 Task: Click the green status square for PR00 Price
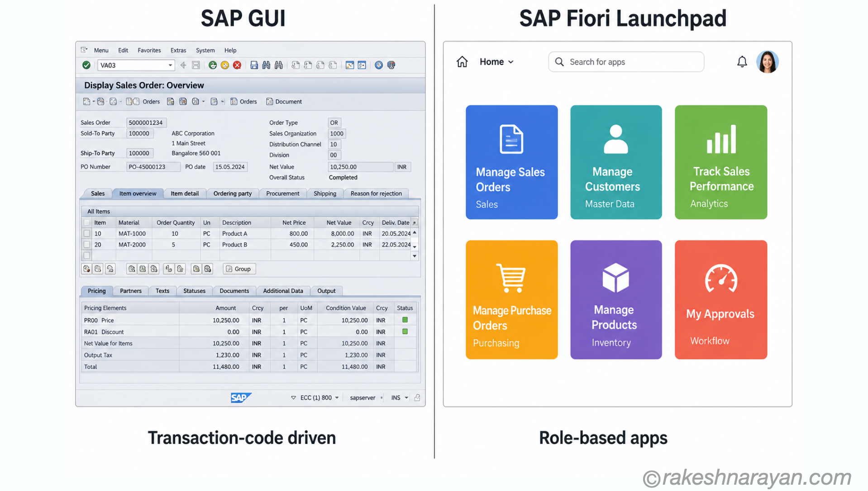tap(405, 320)
